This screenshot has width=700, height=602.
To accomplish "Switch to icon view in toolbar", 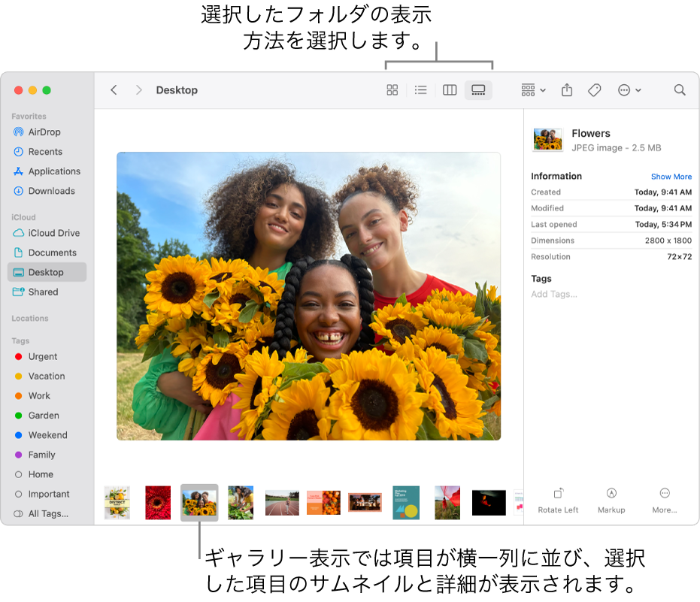I will click(x=392, y=90).
